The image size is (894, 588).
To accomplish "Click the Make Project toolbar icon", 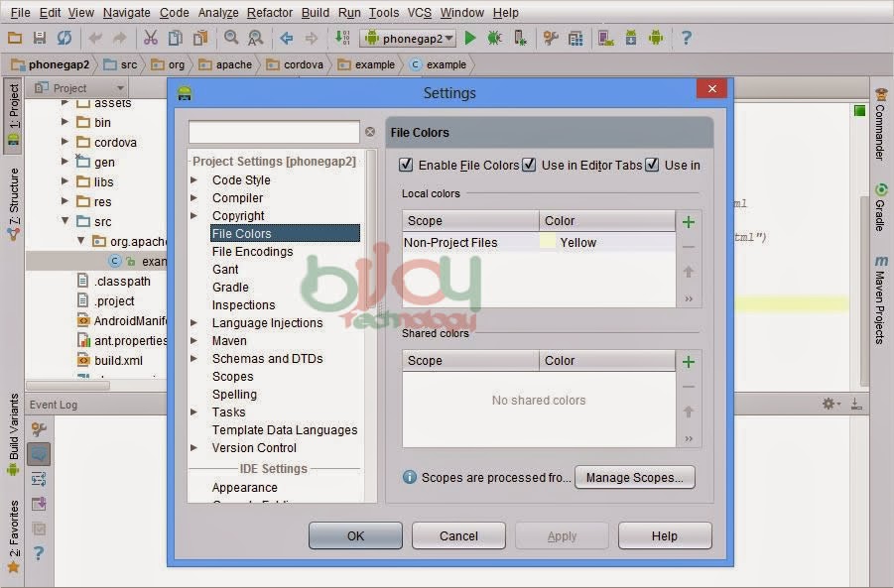I will (342, 38).
